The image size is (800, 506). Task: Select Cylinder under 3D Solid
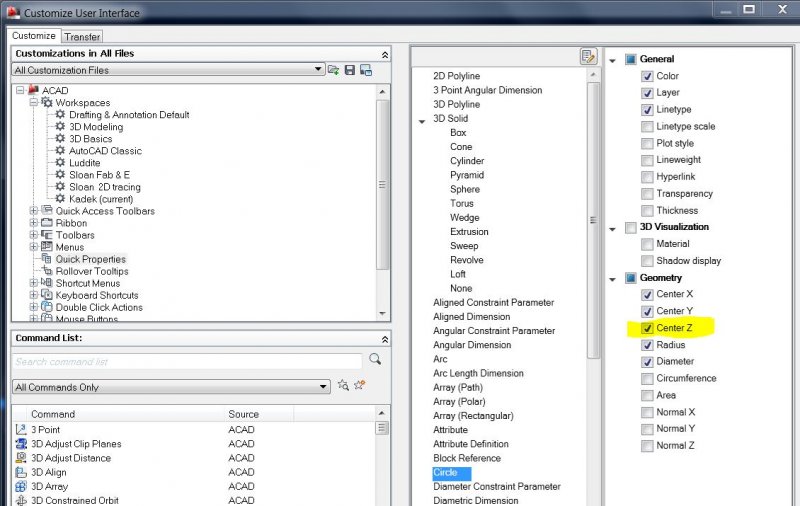467,161
